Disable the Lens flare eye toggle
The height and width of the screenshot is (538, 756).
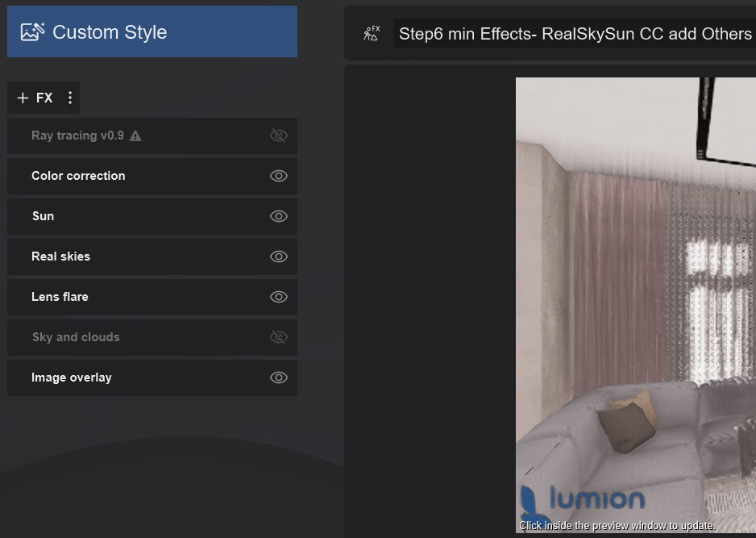click(278, 297)
